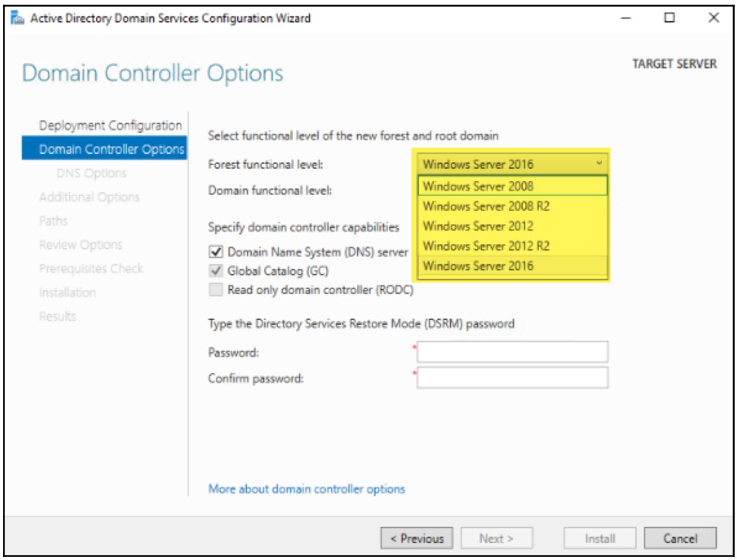Open Deployment Configuration step in sidebar
737x560 pixels.
[x=110, y=125]
